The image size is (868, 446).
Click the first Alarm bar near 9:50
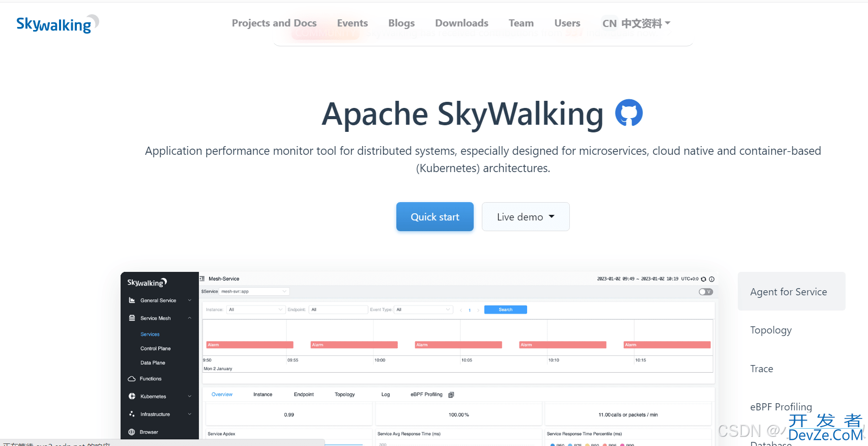(x=250, y=345)
